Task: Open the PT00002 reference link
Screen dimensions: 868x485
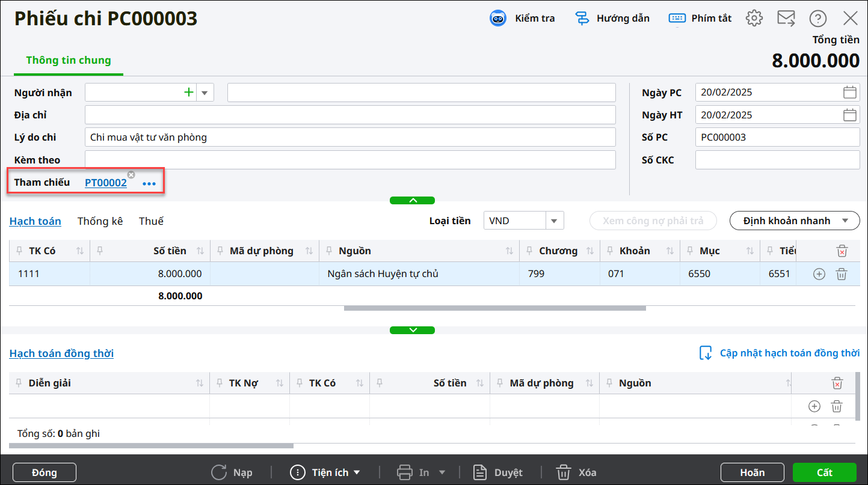Action: tap(106, 183)
